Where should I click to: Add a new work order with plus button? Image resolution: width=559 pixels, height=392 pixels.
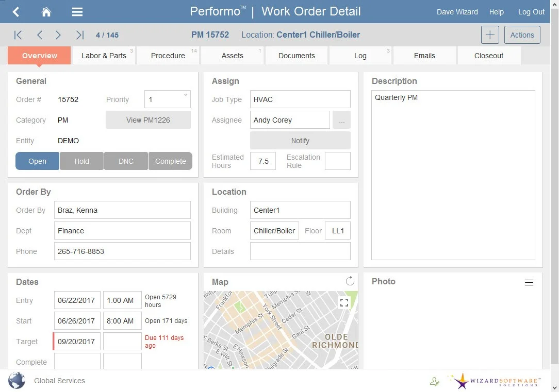point(490,35)
